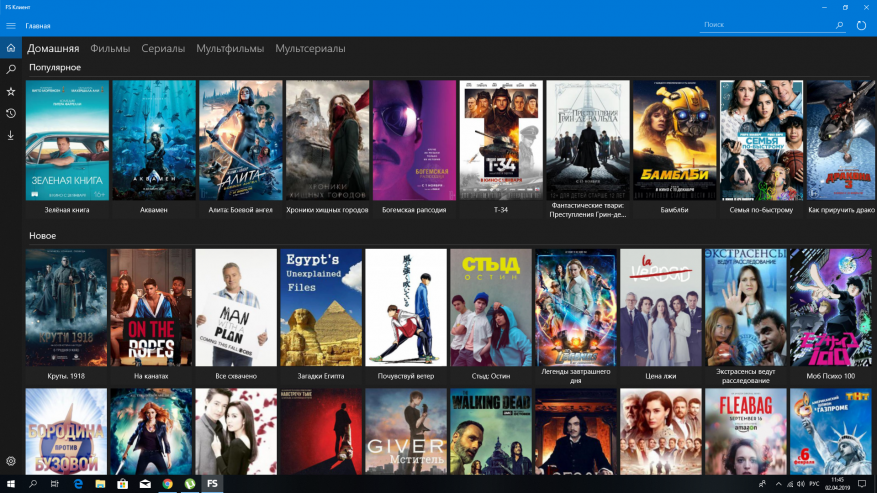Open the Зелёная книга poster
Screen dimensions: 877x493
coord(67,140)
